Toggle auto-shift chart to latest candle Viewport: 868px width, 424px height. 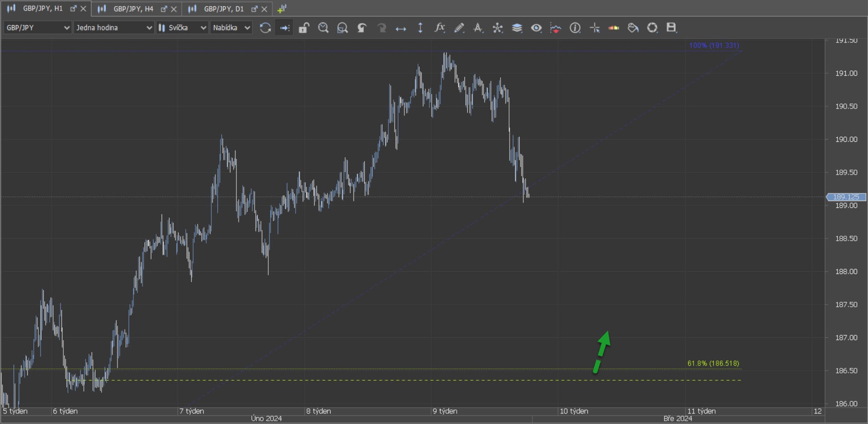[285, 28]
